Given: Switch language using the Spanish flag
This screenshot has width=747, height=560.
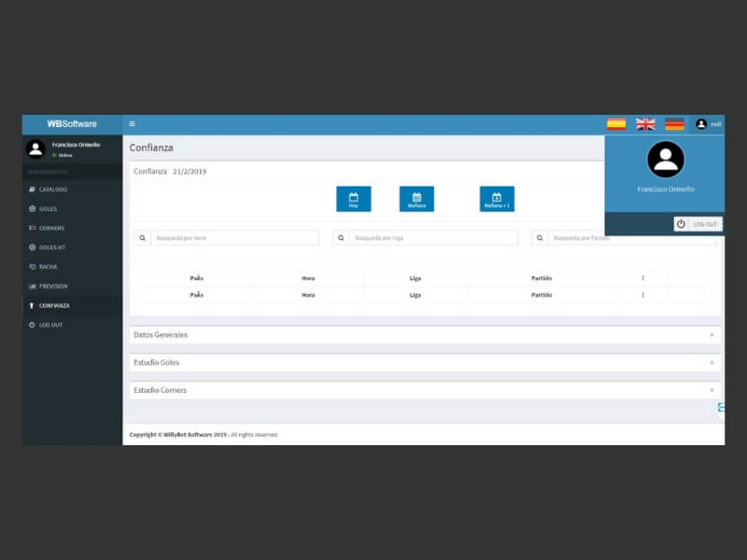Looking at the screenshot, I should click(x=616, y=124).
